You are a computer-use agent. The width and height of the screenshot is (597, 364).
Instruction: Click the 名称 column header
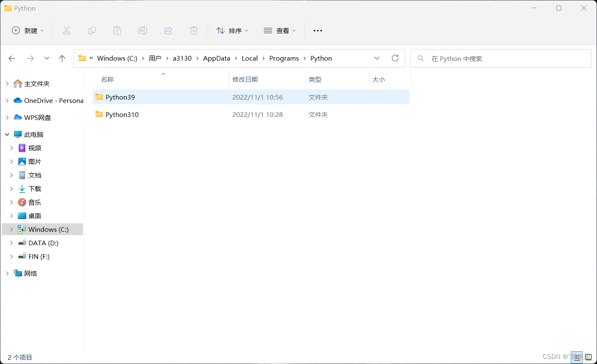107,79
